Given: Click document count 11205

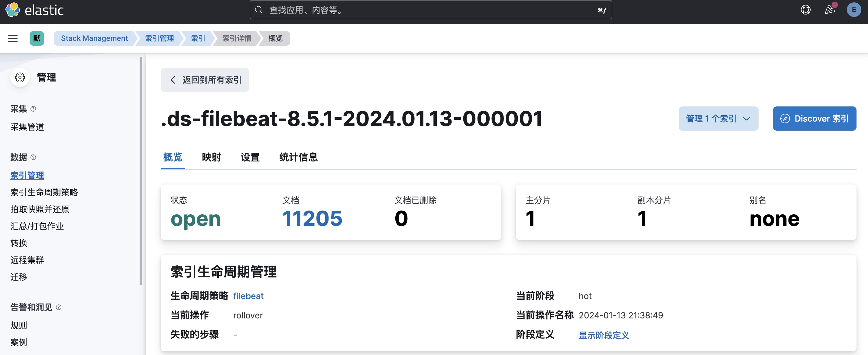Looking at the screenshot, I should (x=313, y=218).
